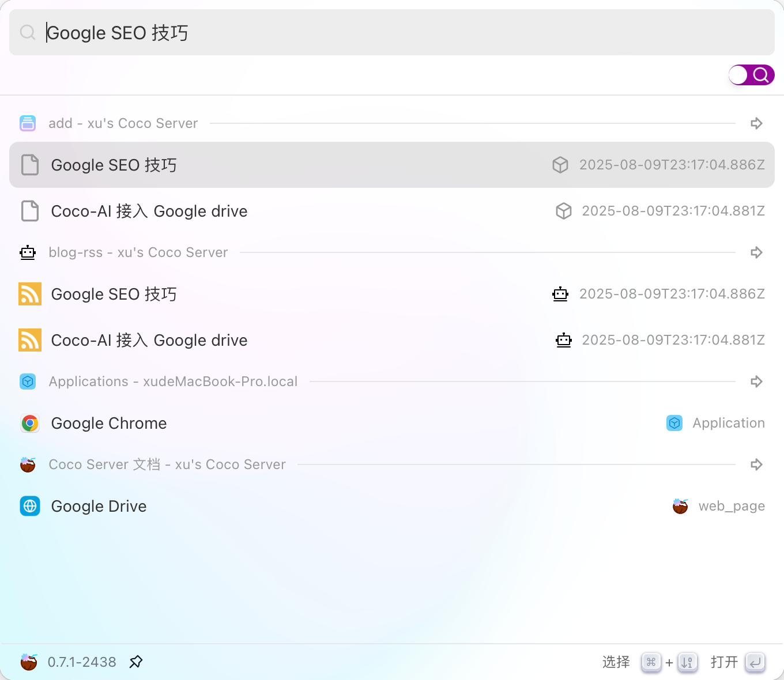Click the cube icon beside timestamp 2025-08-09T23:17:04.886Z in add group
Image resolution: width=784 pixels, height=680 pixels.
[x=560, y=165]
